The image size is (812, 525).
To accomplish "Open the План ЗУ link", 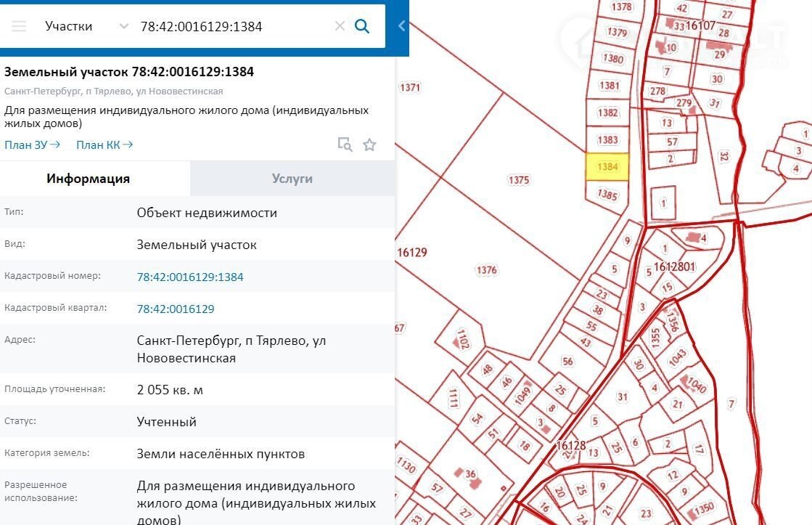I will (32, 145).
